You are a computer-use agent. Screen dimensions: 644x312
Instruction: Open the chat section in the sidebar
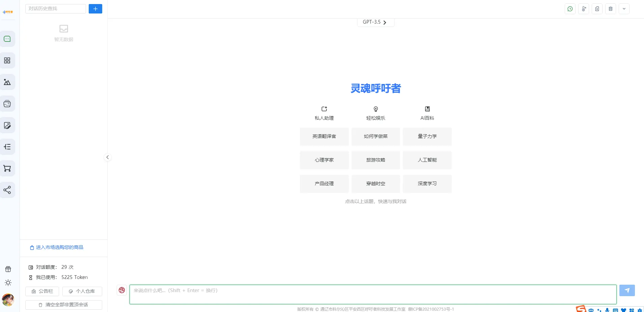[7, 39]
